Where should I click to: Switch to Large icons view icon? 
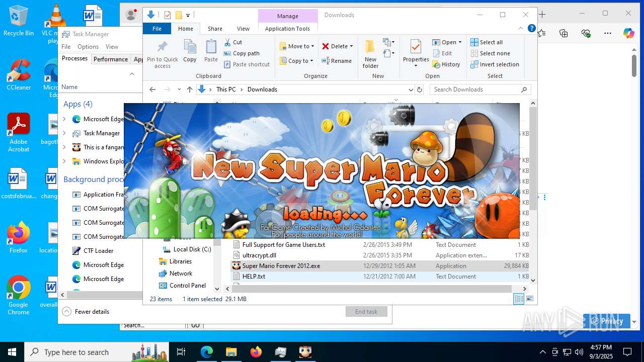[529, 299]
